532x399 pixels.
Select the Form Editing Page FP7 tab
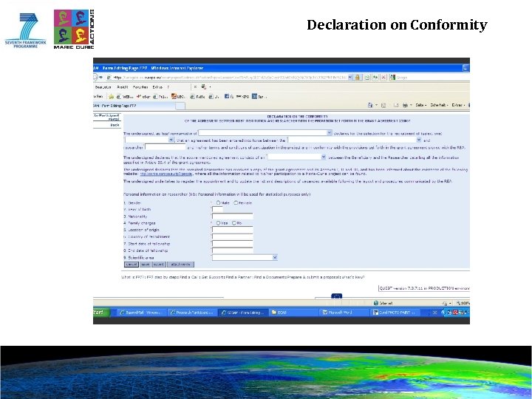click(x=134, y=106)
